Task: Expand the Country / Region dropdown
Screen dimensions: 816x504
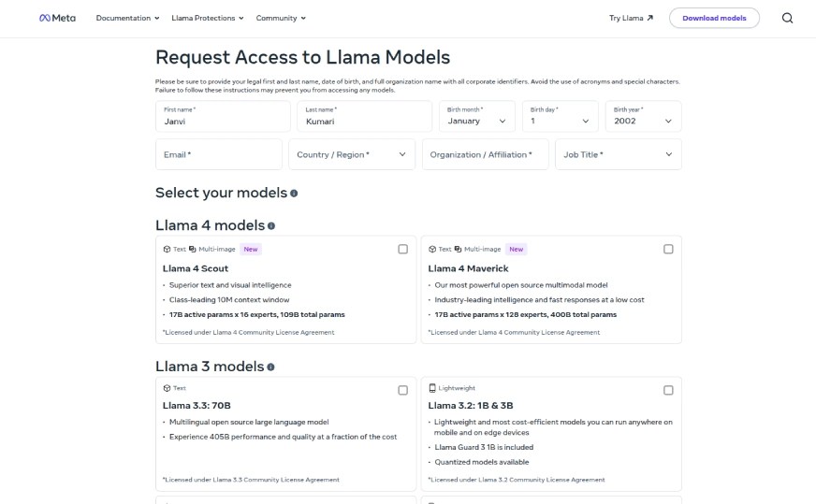Action: coord(352,154)
